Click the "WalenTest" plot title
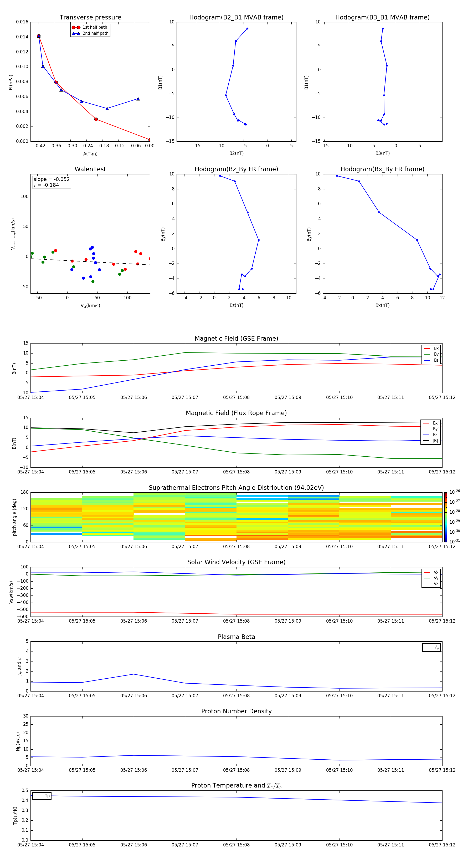This screenshot has height=868, width=473. point(90,169)
